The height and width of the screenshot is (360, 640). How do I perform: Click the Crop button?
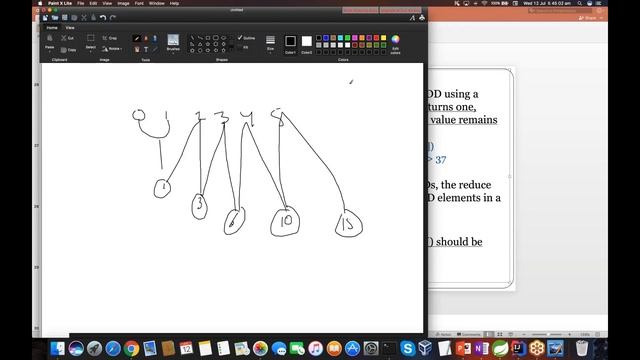(109, 38)
